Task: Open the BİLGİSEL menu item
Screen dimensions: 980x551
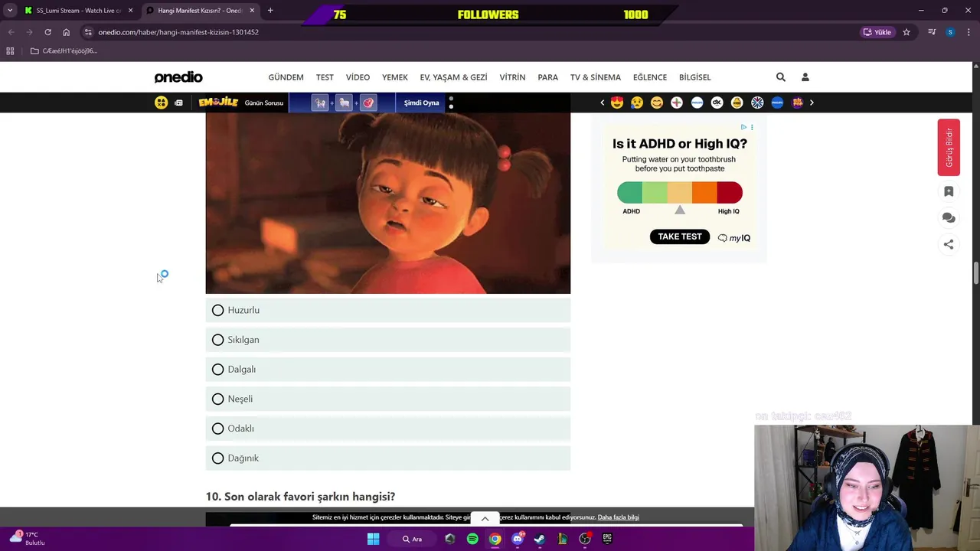Action: pos(695,77)
